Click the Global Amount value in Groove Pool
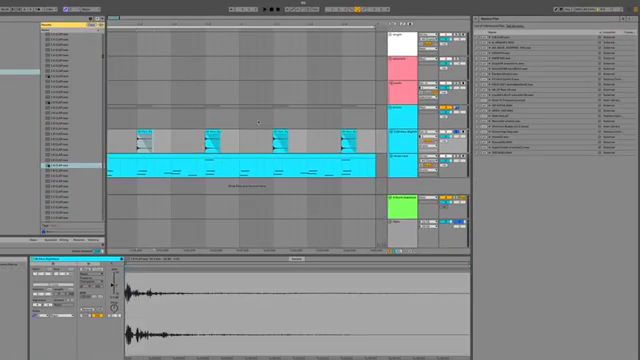This screenshot has width=640, height=360. pyautogui.click(x=97, y=251)
